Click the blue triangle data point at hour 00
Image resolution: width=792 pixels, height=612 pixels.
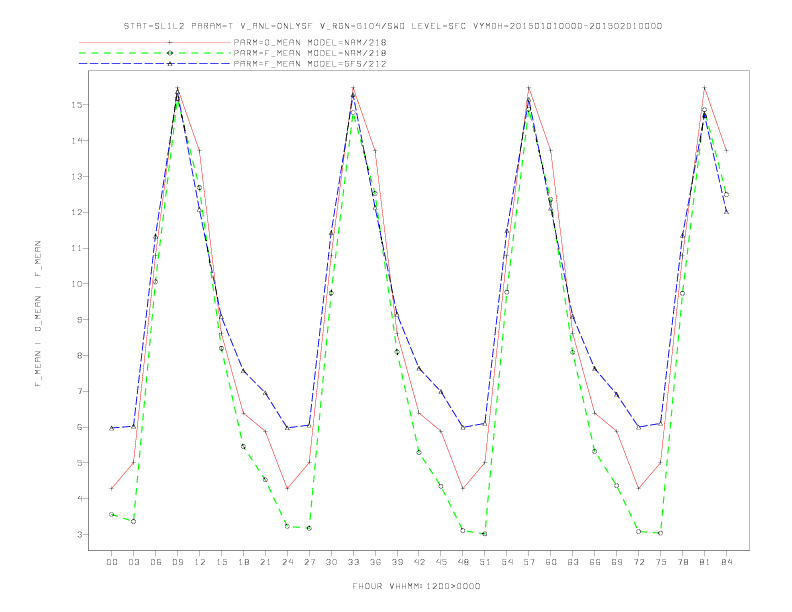pyautogui.click(x=112, y=428)
